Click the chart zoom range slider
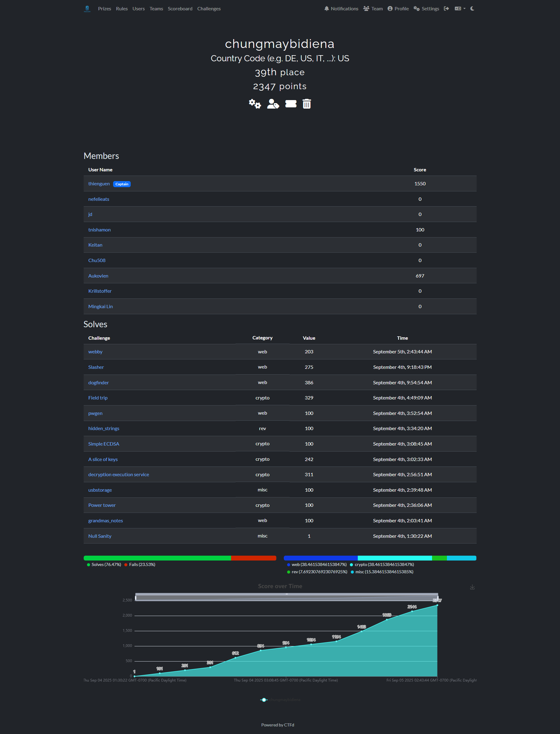Image resolution: width=560 pixels, height=734 pixels. [287, 597]
